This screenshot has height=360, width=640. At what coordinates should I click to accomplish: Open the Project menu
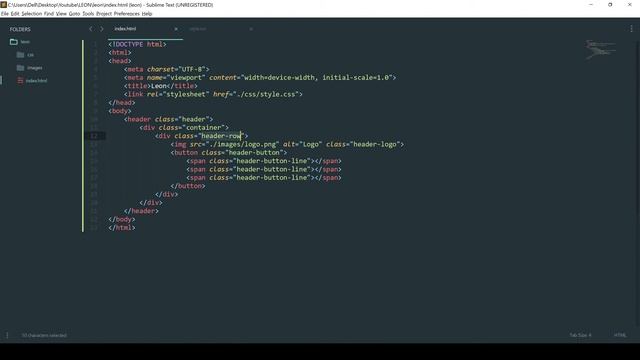click(104, 13)
